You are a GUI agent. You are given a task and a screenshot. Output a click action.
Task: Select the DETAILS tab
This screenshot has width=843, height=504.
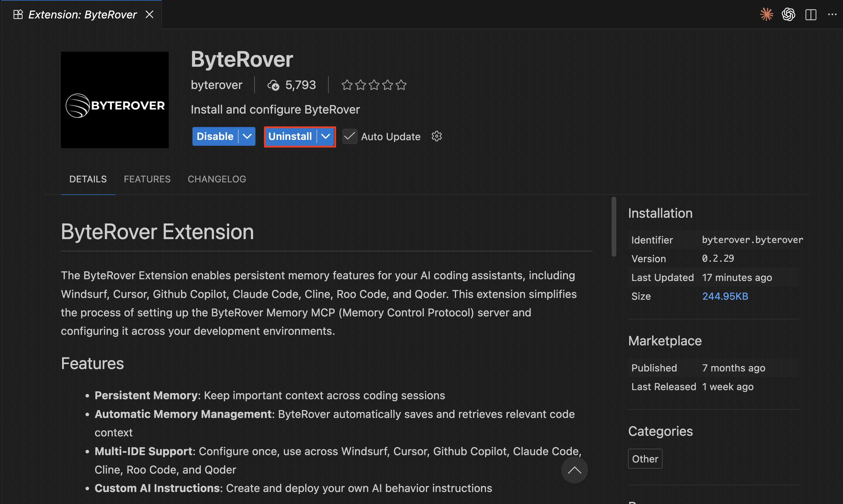click(88, 179)
